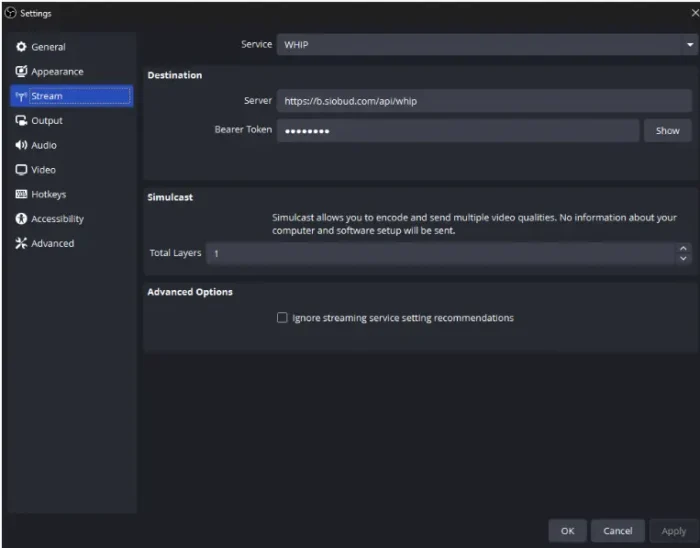Viewport: 700px width, 548px height.
Task: Click the Hotkeys keyboard icon
Action: click(x=21, y=194)
